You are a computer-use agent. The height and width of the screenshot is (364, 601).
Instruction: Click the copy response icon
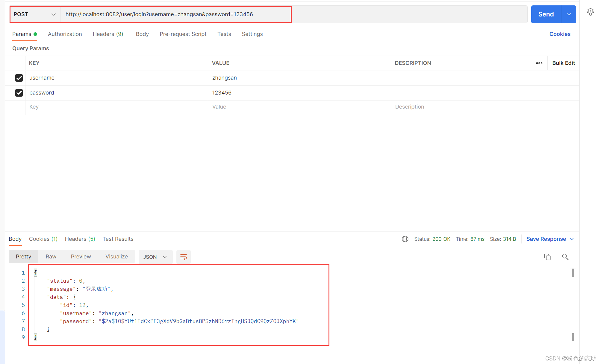point(547,257)
